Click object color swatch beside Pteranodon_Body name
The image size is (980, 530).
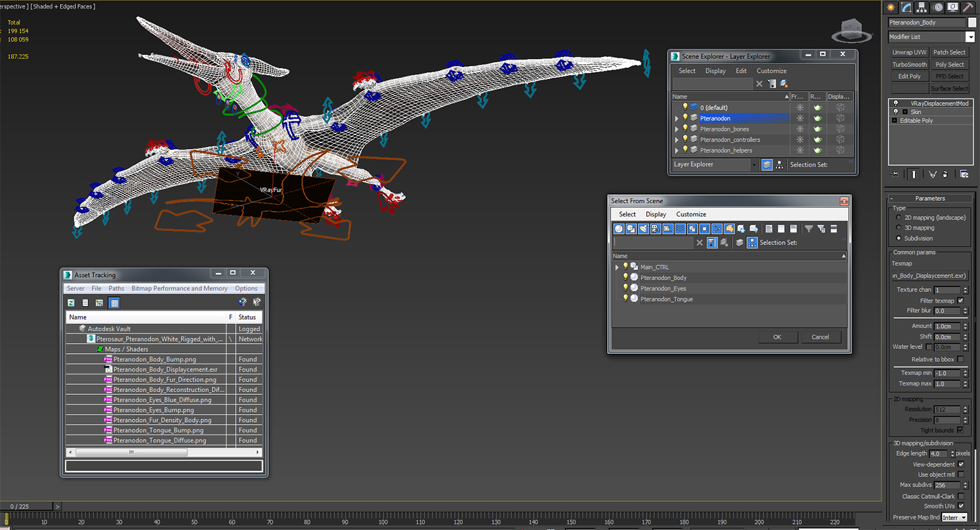(x=972, y=23)
